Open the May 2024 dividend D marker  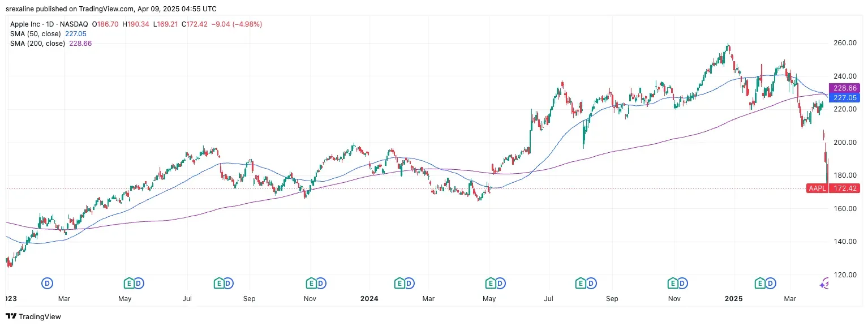501,282
